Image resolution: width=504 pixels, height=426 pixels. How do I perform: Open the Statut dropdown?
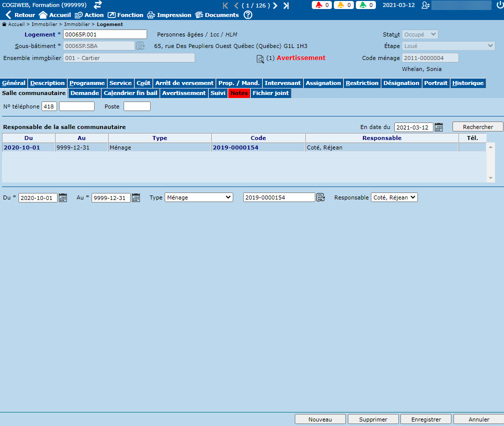[x=420, y=34]
